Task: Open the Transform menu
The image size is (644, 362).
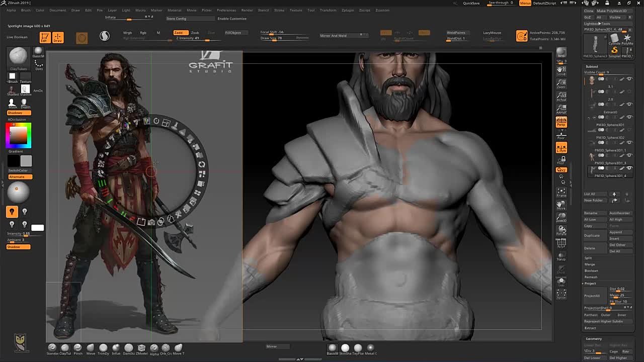Action: 328,10
